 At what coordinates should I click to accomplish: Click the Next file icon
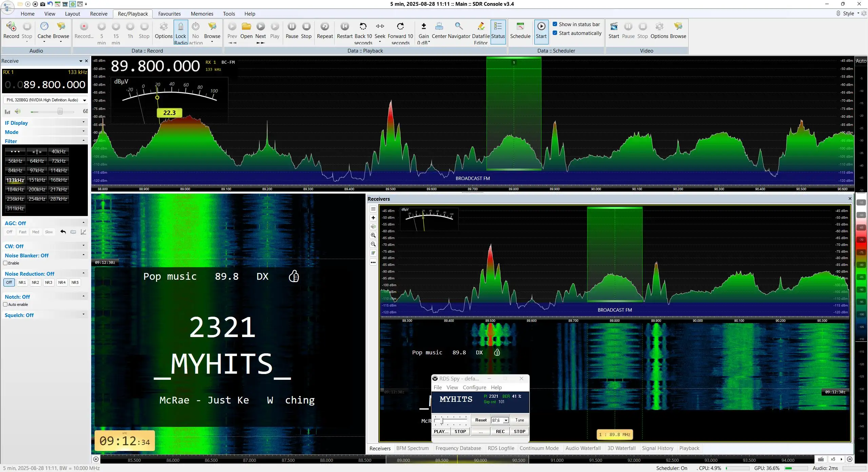coord(260,26)
